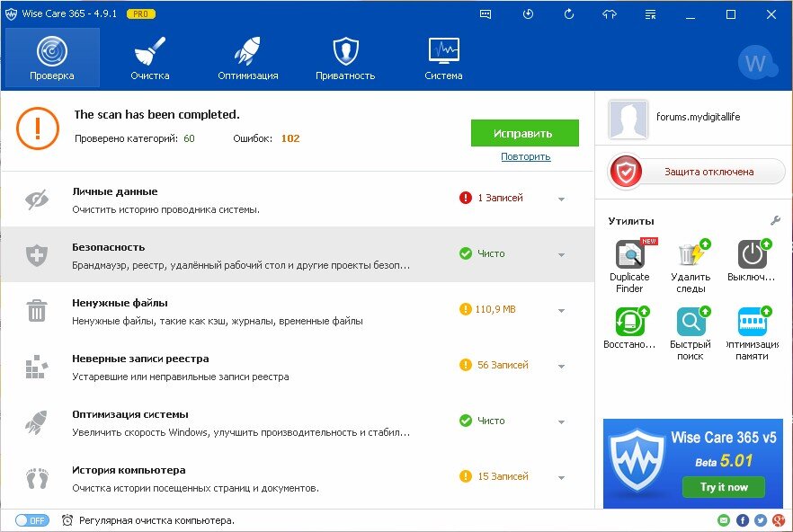Screen dimensions: 793x532
Task: Click the Чисто status in Оптимизация системы row
Action: tap(491, 421)
